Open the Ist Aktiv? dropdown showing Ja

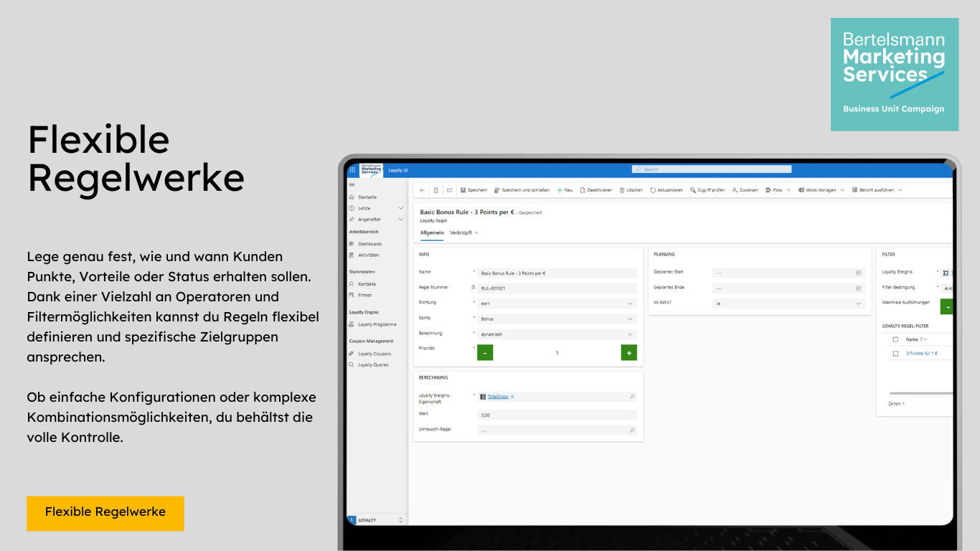tap(789, 303)
